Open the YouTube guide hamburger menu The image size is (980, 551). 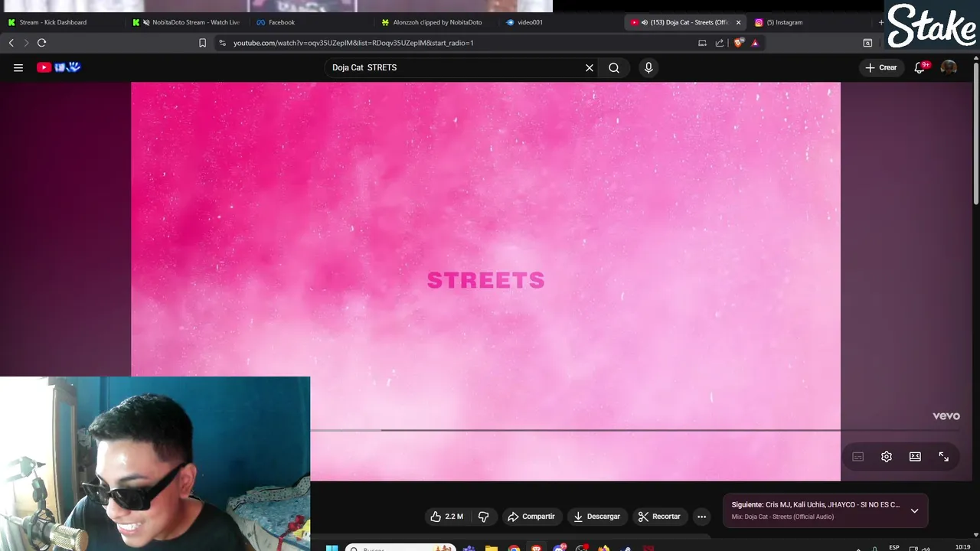18,67
